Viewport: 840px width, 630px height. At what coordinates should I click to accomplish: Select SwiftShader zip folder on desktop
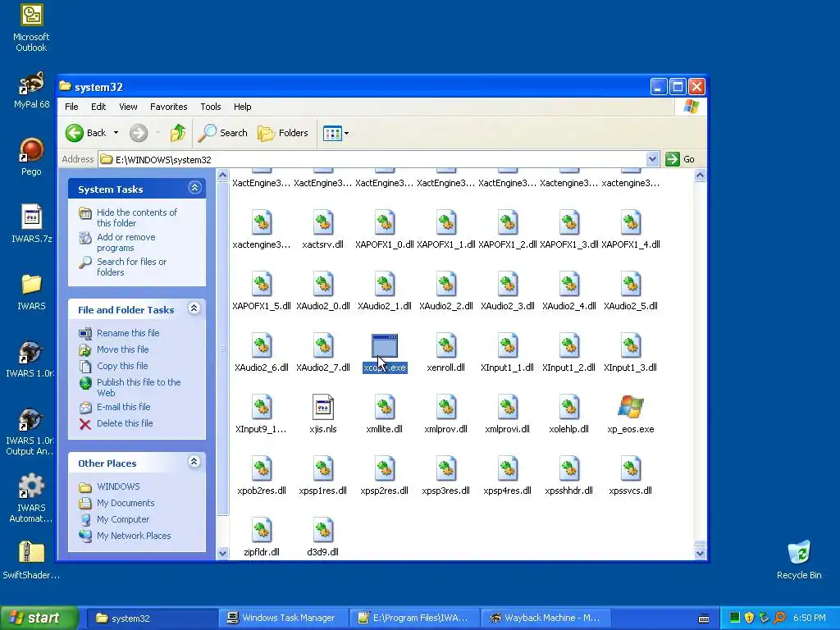coord(31,553)
